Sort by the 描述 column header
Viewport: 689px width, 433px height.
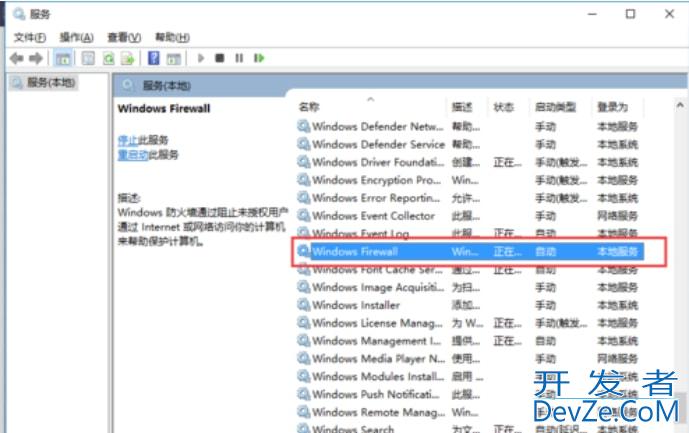(x=462, y=107)
